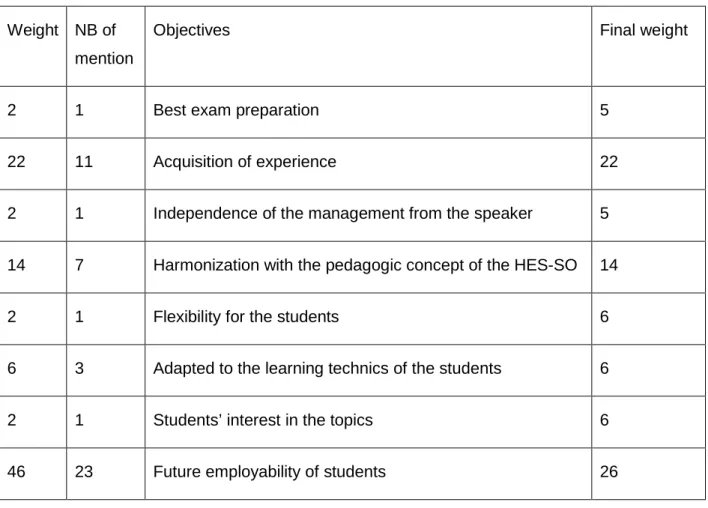This screenshot has height=508, width=708.
Task: Select final weight 22 for Acquisition row
Action: pos(609,162)
